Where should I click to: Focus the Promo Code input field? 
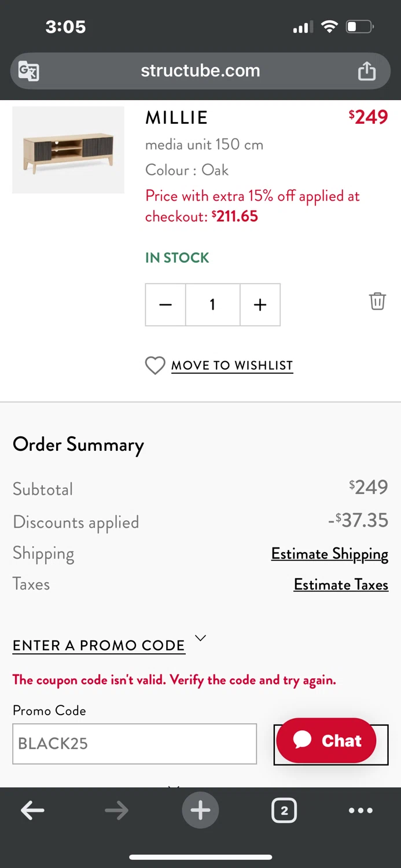point(135,744)
